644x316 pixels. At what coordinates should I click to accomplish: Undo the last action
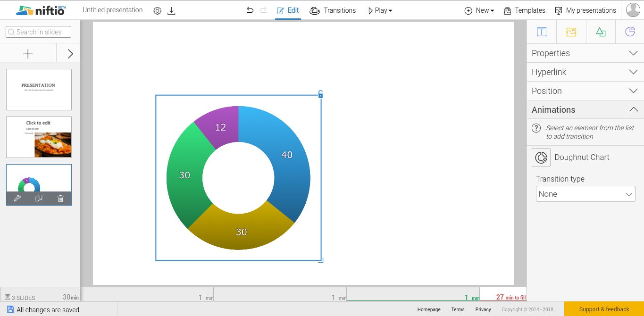pyautogui.click(x=250, y=10)
